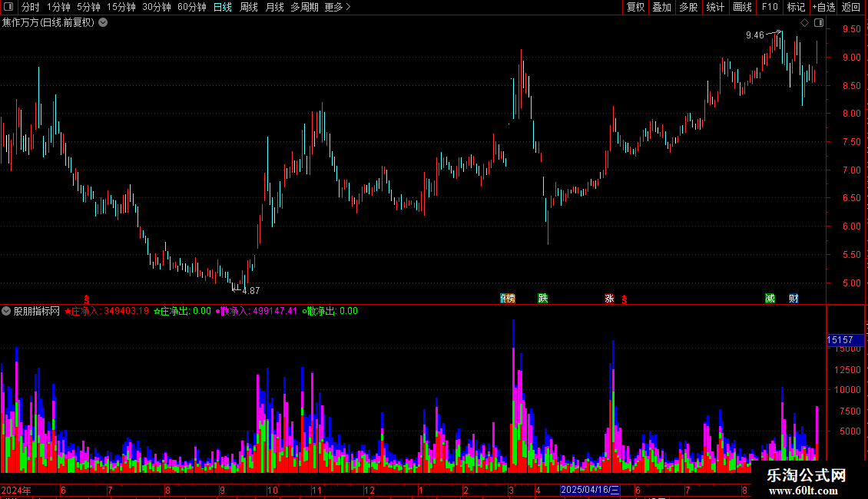Click the highlighted date 2025/04/16 on timeline
Viewport: 868px width, 499px height.
pos(590,490)
